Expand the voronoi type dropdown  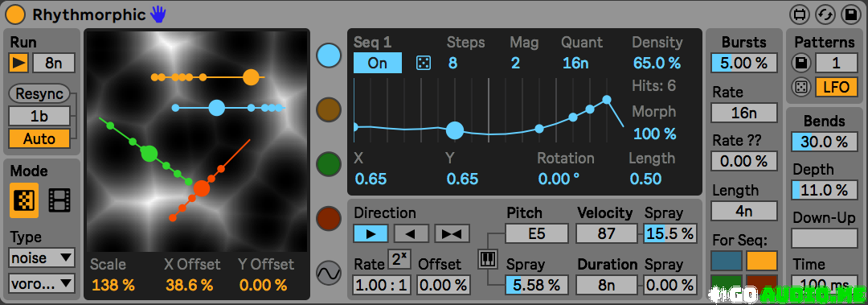(42, 283)
